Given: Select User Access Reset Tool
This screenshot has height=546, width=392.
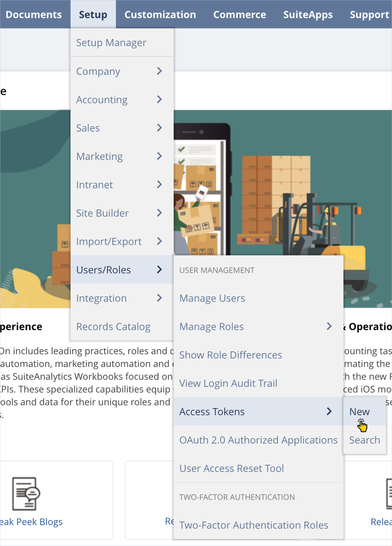Looking at the screenshot, I should coord(231,468).
